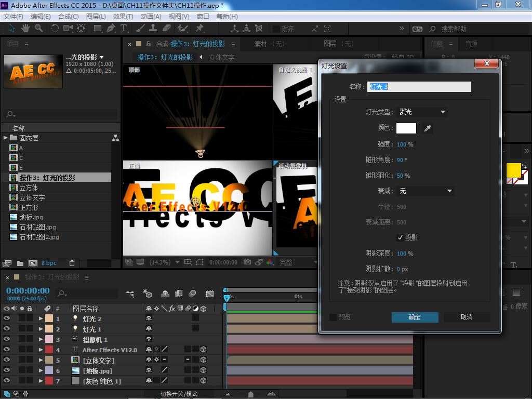Select the Brush tool
Image resolution: width=532 pixels, height=399 pixels.
(x=140, y=29)
